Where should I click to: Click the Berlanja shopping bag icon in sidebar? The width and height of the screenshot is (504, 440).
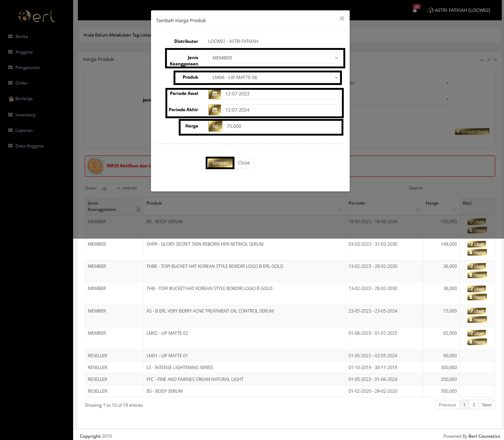(11, 99)
